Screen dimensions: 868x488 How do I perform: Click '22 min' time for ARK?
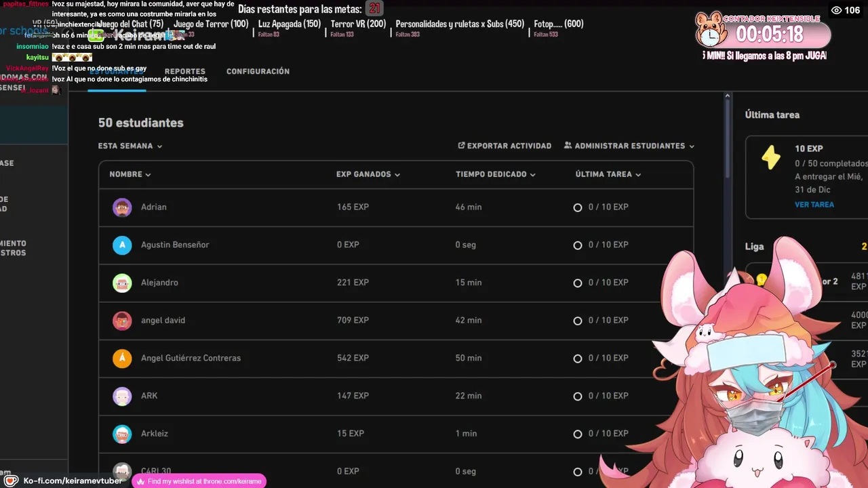click(469, 396)
